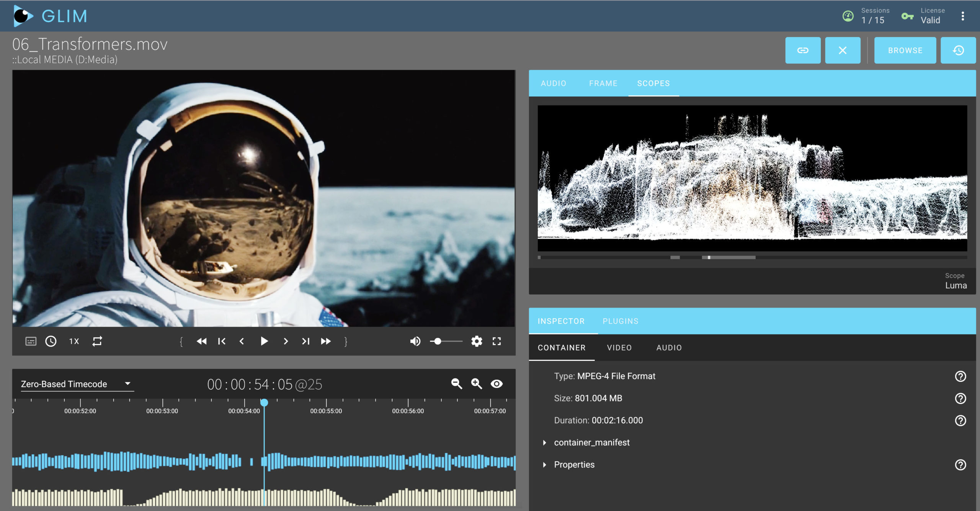
Task: Toggle the timeline visibility eye icon
Action: [497, 383]
